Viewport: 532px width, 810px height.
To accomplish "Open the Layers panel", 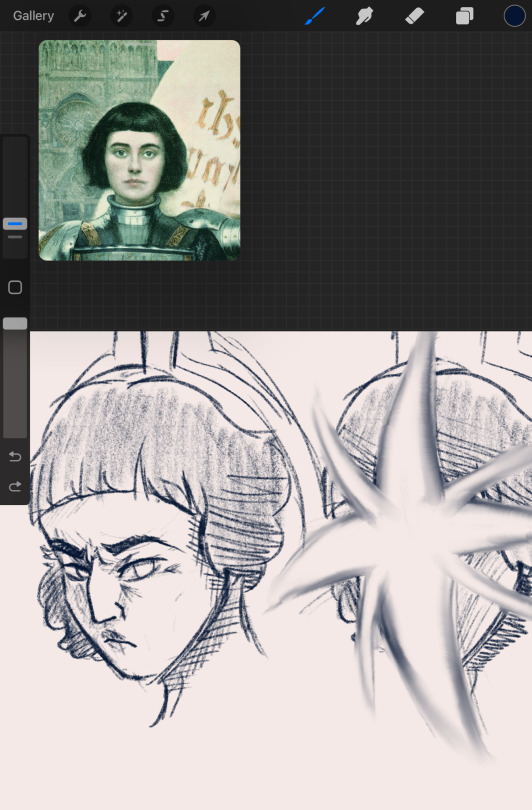I will point(464,16).
